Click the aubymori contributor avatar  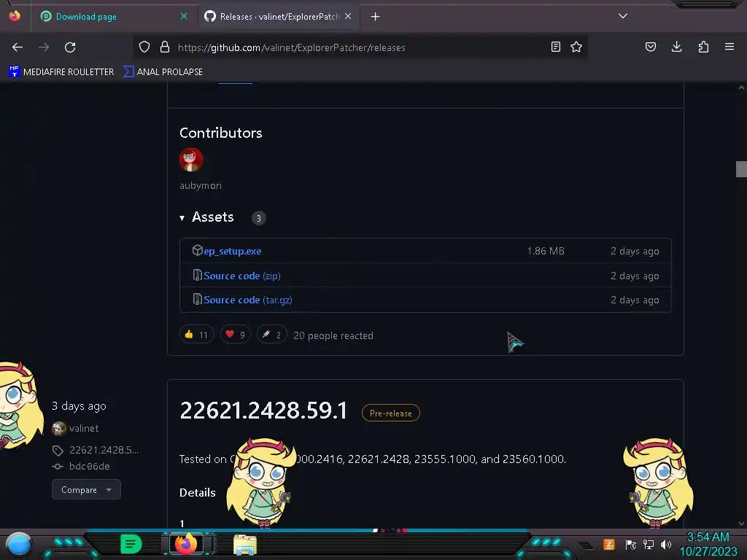tap(191, 160)
